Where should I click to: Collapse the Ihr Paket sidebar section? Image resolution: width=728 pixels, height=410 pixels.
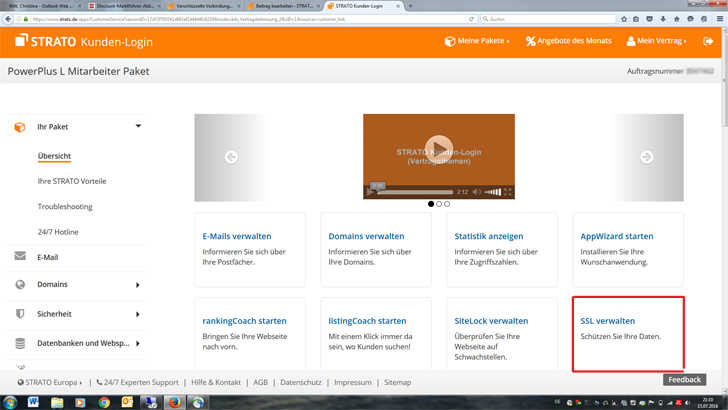tap(138, 126)
